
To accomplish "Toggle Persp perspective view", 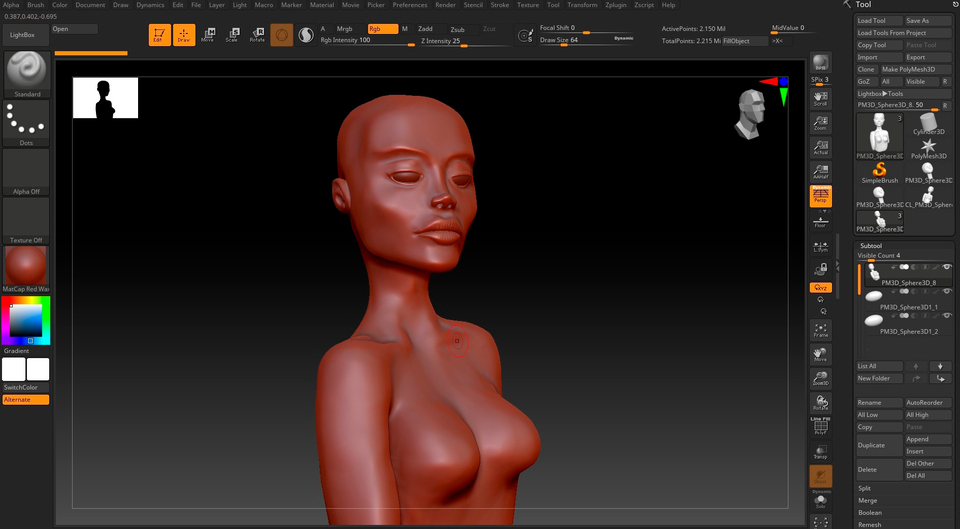I will [x=820, y=195].
